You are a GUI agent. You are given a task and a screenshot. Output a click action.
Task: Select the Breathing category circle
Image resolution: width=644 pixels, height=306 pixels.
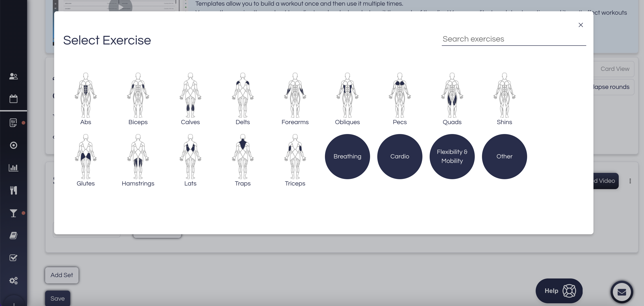(x=347, y=157)
